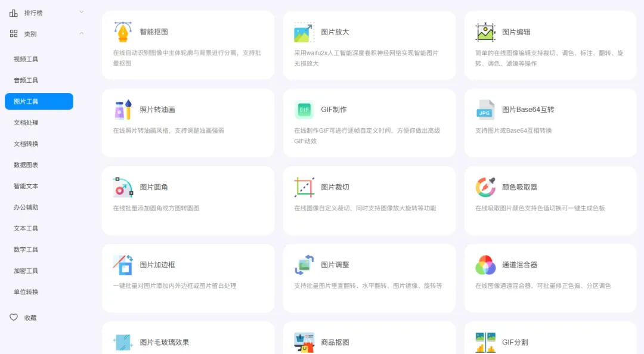
Task: Click description starting 在线制作GIF可进行逐帧
Action: 367,136
